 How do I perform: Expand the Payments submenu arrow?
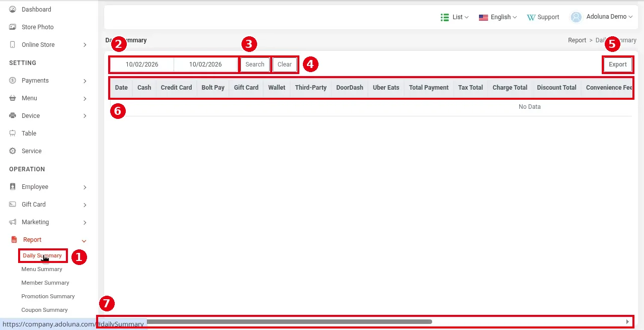click(x=85, y=81)
